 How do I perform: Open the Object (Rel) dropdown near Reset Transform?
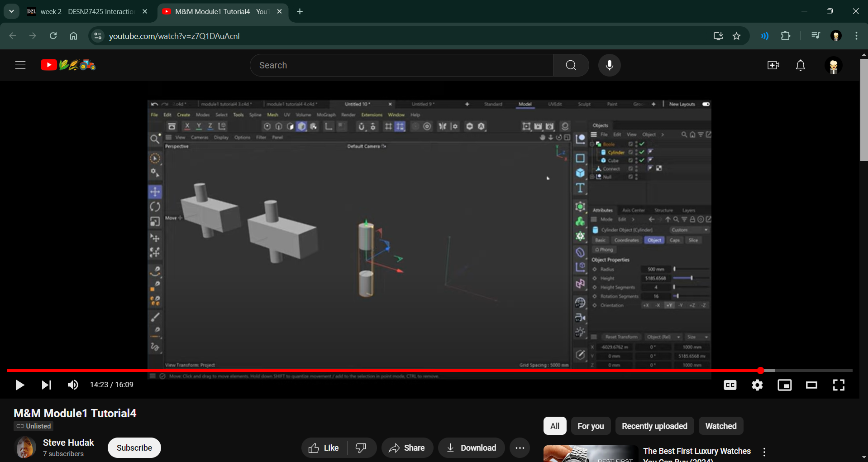click(663, 337)
